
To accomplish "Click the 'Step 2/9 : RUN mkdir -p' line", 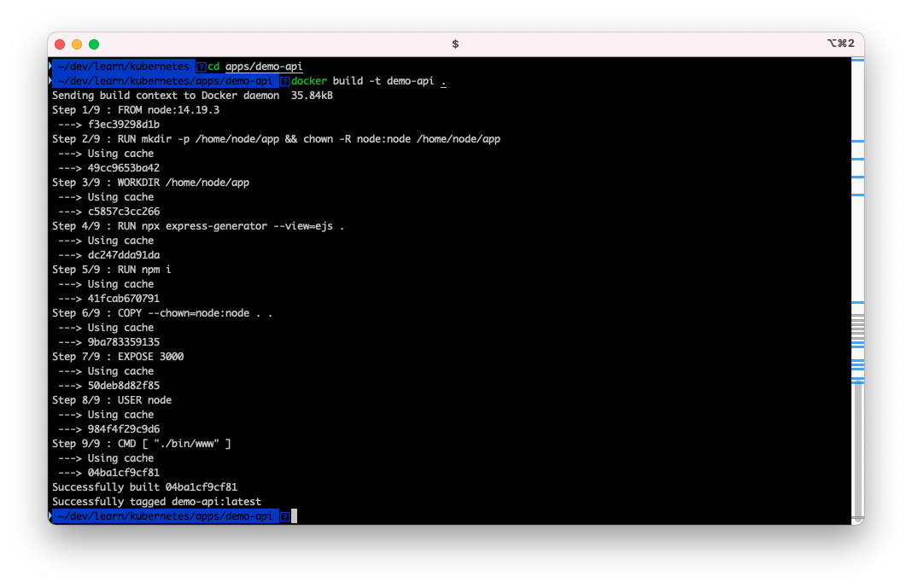I will tap(277, 139).
